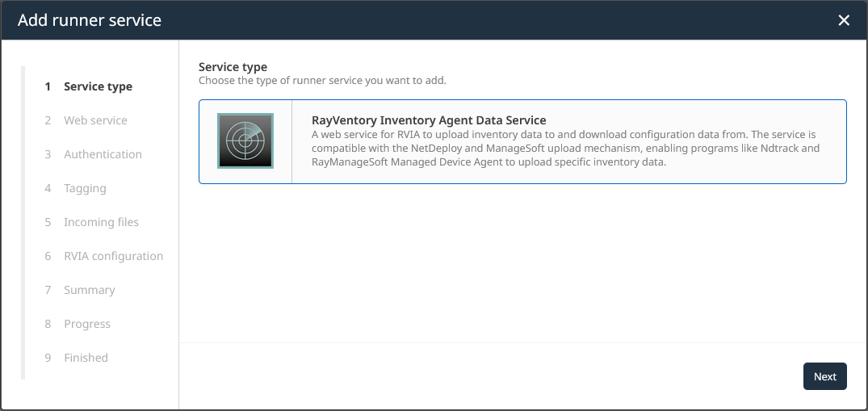868x411 pixels.
Task: Switch to the Incoming files step
Action: click(x=101, y=222)
